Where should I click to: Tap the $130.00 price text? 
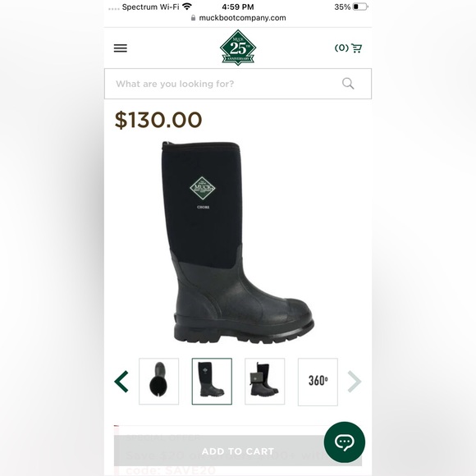click(x=158, y=120)
